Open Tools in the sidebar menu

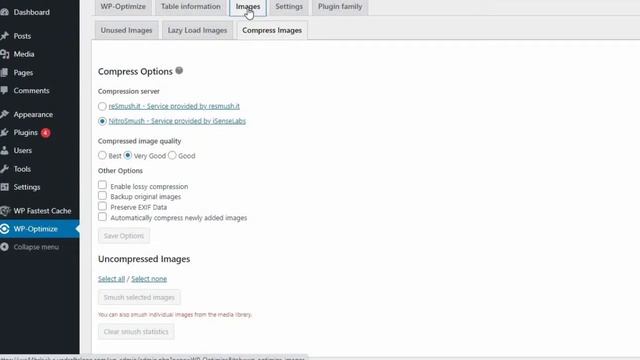[x=22, y=169]
